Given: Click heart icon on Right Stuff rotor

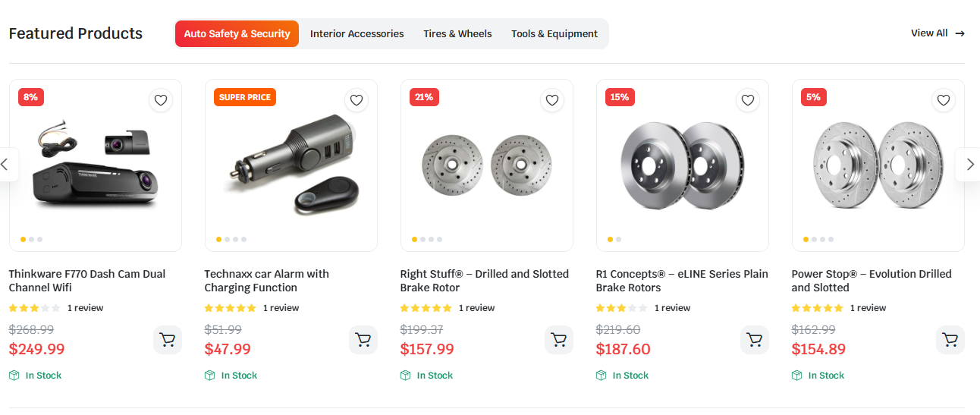Looking at the screenshot, I should [551, 100].
